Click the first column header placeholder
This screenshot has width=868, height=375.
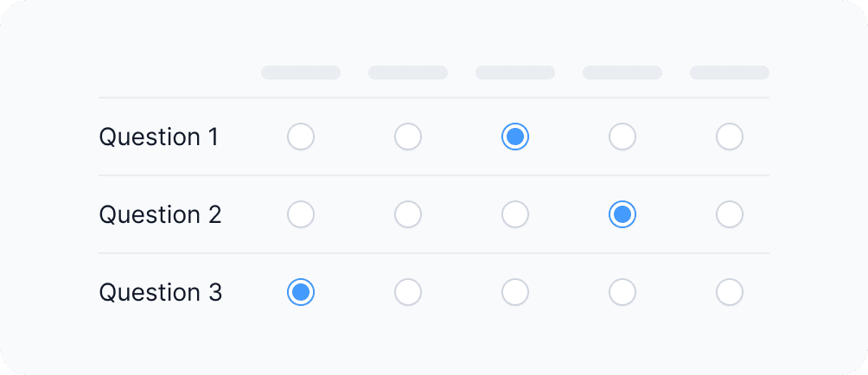point(301,73)
